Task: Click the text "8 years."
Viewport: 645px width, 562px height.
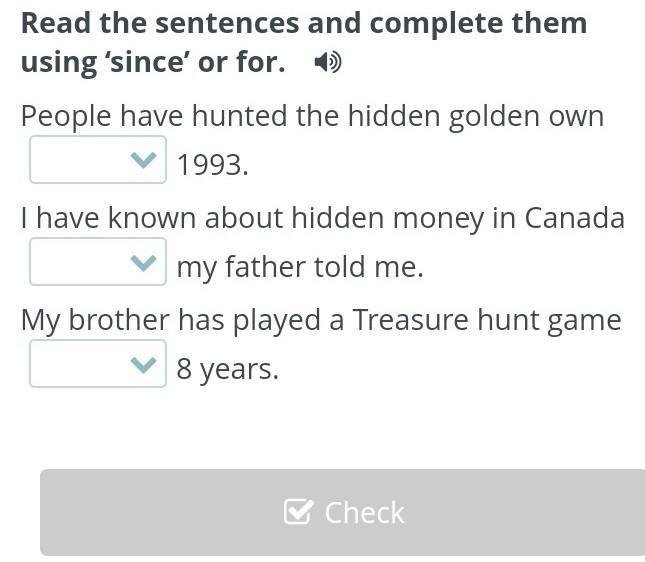Action: click(x=227, y=369)
